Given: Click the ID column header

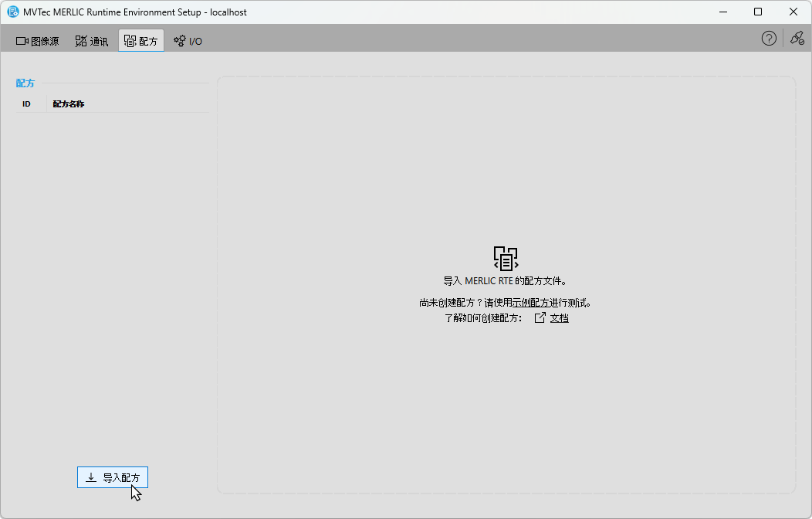Looking at the screenshot, I should coord(26,103).
